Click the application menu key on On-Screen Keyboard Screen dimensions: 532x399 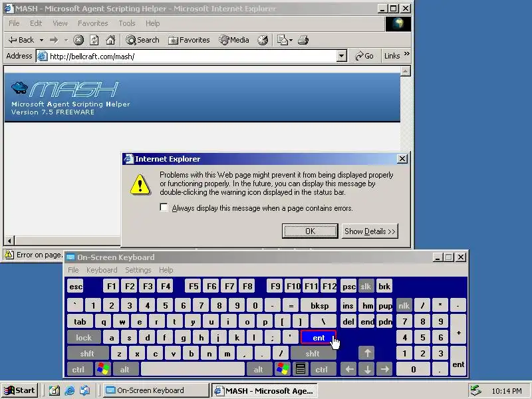coord(301,369)
